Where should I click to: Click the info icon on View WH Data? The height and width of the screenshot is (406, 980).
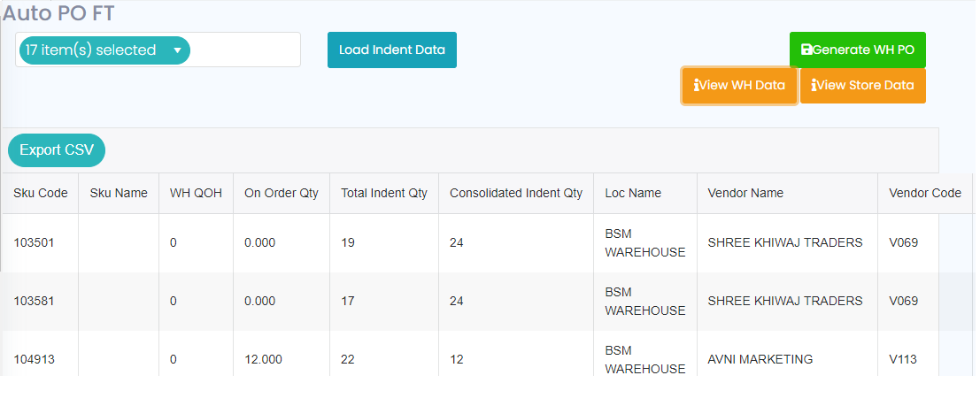(697, 86)
